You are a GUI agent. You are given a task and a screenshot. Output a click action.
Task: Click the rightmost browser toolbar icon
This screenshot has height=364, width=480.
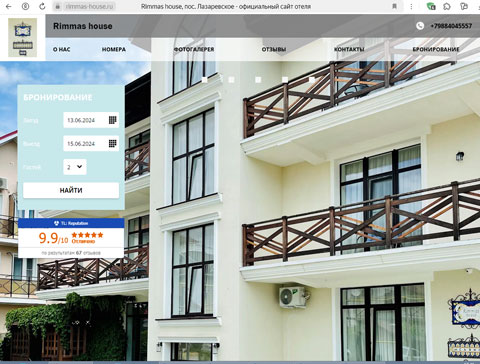pyautogui.click(x=464, y=6)
